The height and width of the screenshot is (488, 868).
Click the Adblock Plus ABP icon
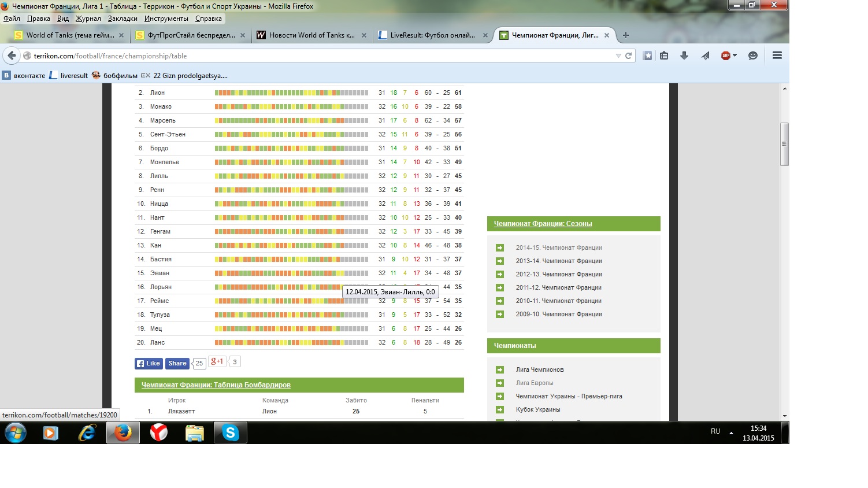point(726,56)
